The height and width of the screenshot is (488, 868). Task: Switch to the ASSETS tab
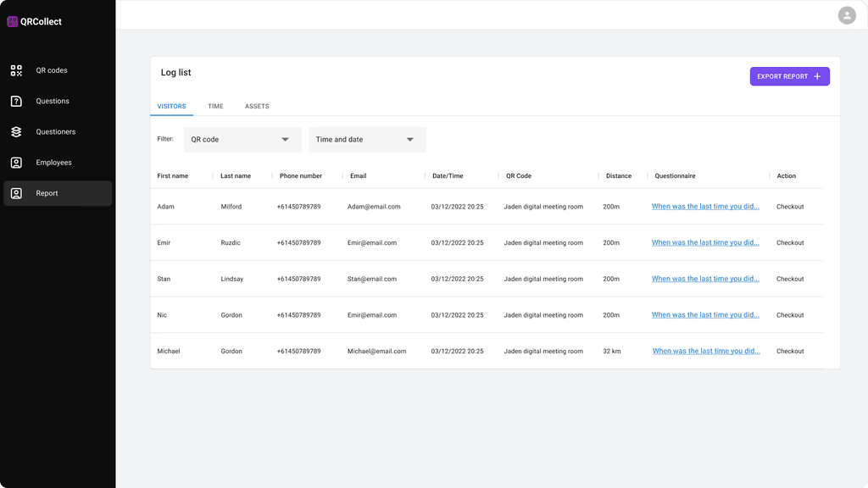click(x=257, y=107)
